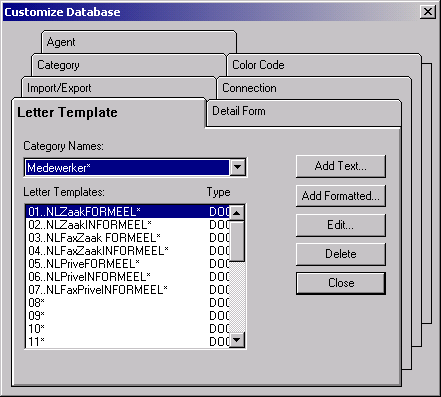This screenshot has height=397, width=441.
Task: Select template 06..NLPriveINFORMEEL*
Action: click(x=127, y=277)
